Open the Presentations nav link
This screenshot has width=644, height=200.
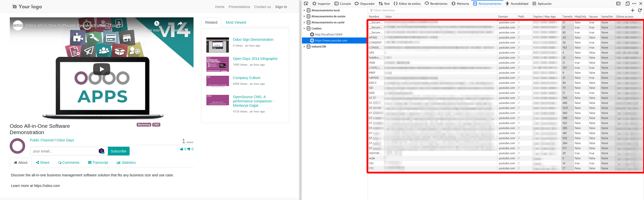point(239,7)
